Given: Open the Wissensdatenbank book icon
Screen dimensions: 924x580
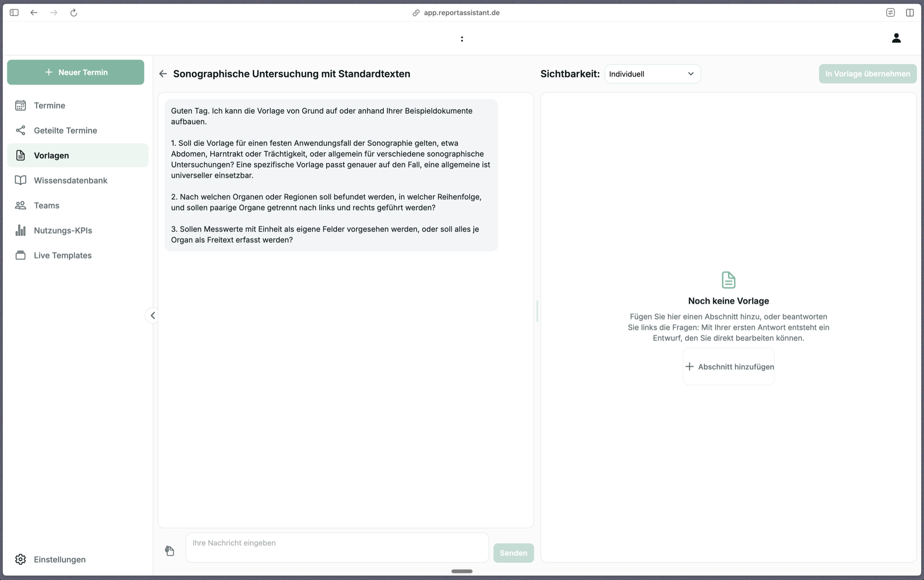Looking at the screenshot, I should [x=20, y=180].
